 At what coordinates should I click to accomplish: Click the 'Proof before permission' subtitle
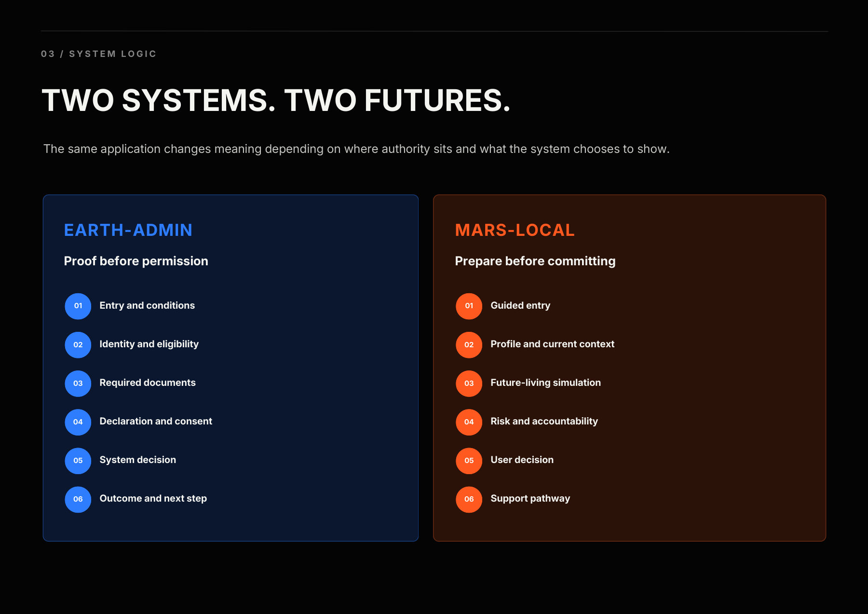tap(136, 261)
